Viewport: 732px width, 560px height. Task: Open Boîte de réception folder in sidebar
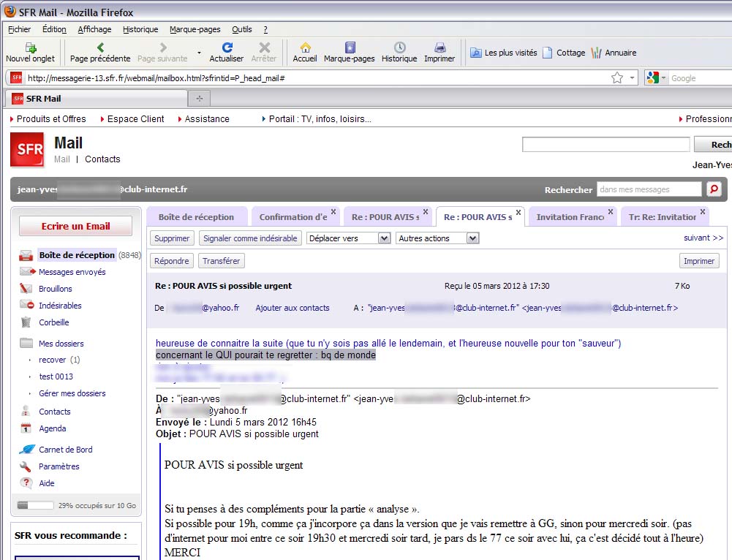(77, 255)
